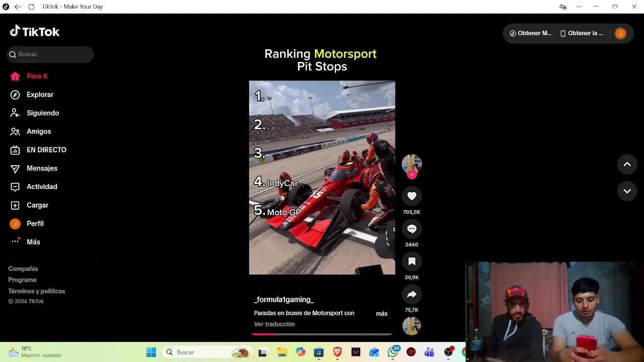The width and height of the screenshot is (644, 362).
Task: Open comments via the speech bubble icon
Action: pyautogui.click(x=412, y=229)
